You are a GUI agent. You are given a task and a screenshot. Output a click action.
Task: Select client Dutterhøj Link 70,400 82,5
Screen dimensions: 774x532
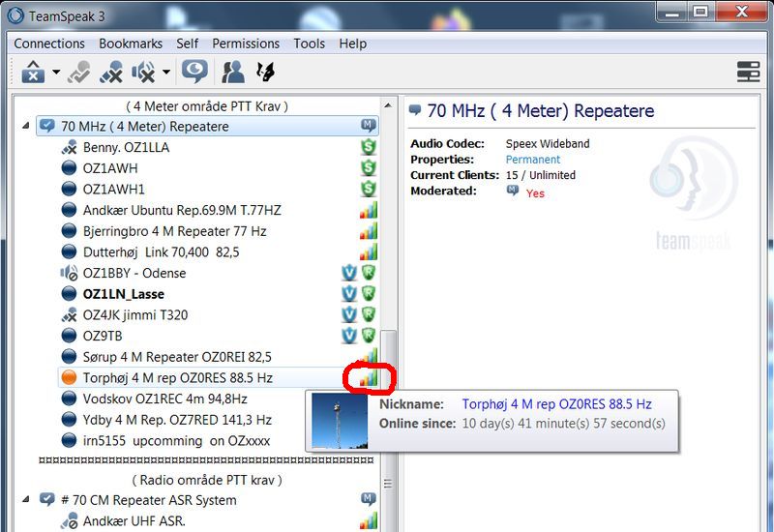tap(161, 252)
